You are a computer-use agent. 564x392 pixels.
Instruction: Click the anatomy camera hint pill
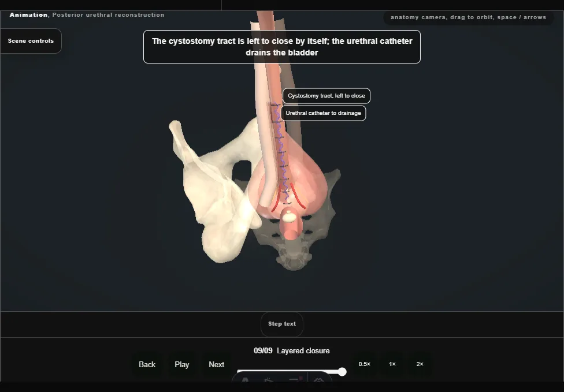tap(468, 17)
